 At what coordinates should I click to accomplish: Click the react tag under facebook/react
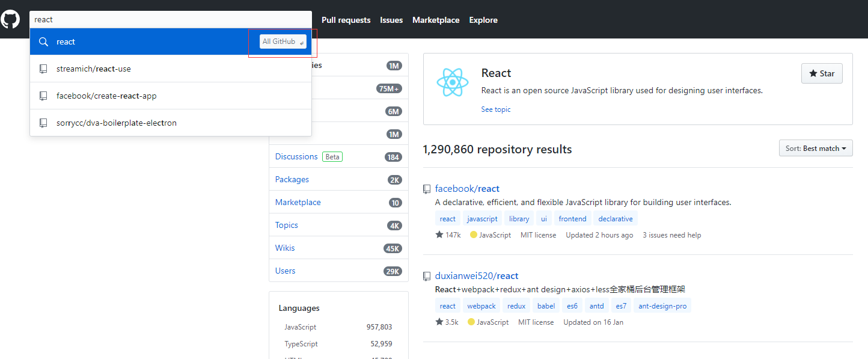click(448, 219)
